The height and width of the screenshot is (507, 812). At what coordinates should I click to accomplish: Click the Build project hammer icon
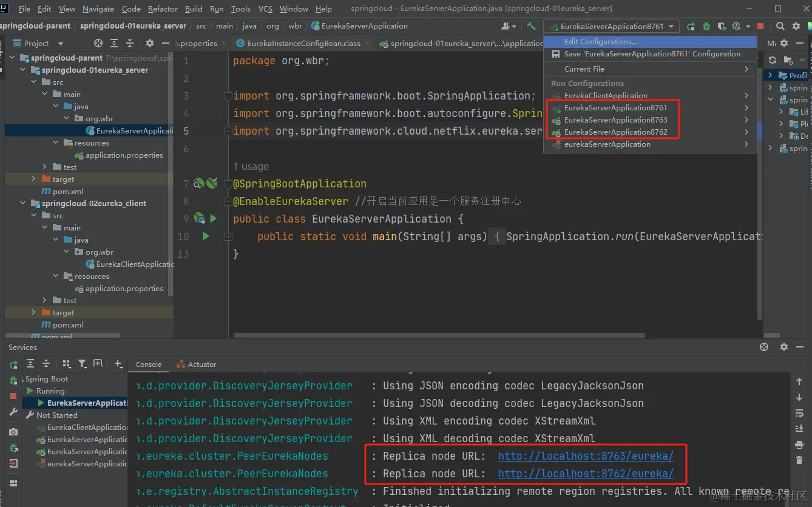click(531, 26)
